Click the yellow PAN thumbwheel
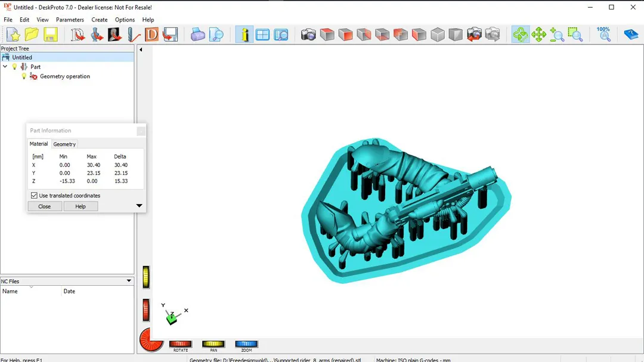 [213, 344]
